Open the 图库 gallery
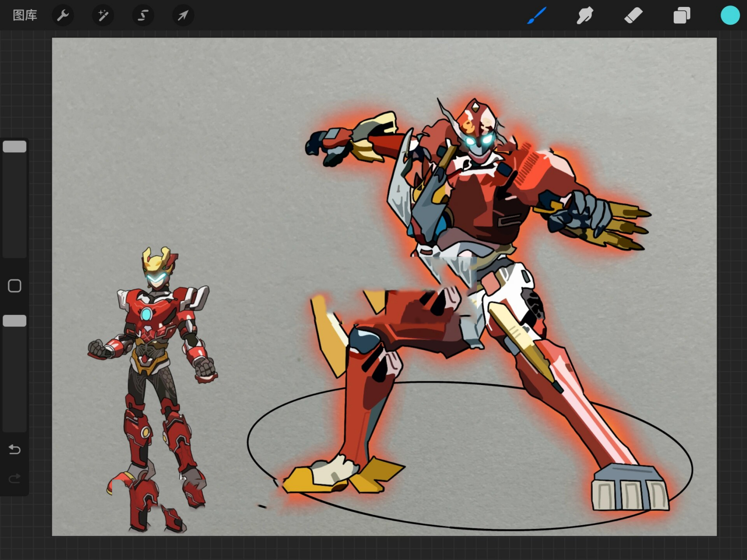 point(25,15)
